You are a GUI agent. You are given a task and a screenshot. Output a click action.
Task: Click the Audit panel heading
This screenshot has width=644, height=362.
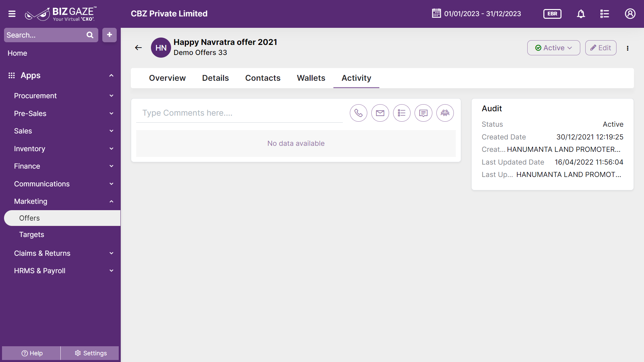(x=492, y=109)
